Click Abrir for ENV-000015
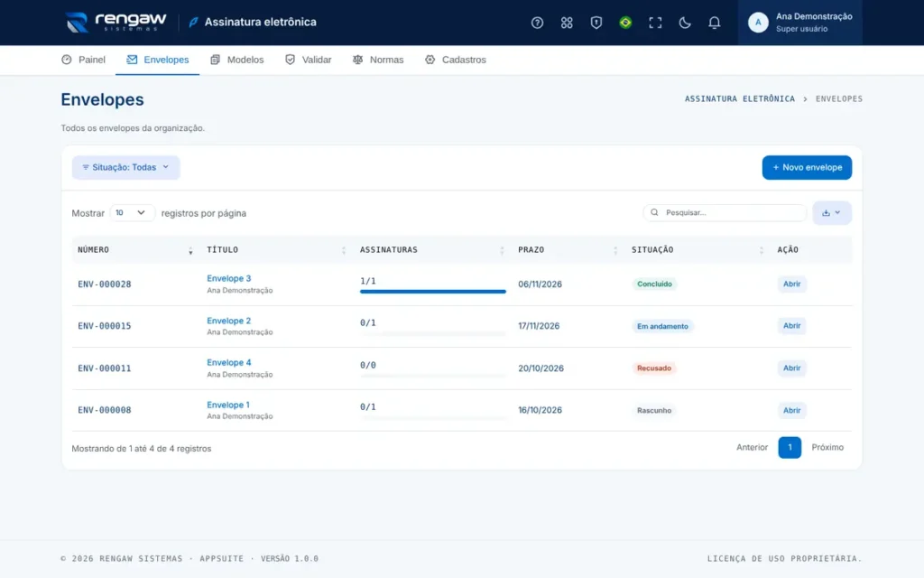The height and width of the screenshot is (578, 924). click(x=791, y=326)
